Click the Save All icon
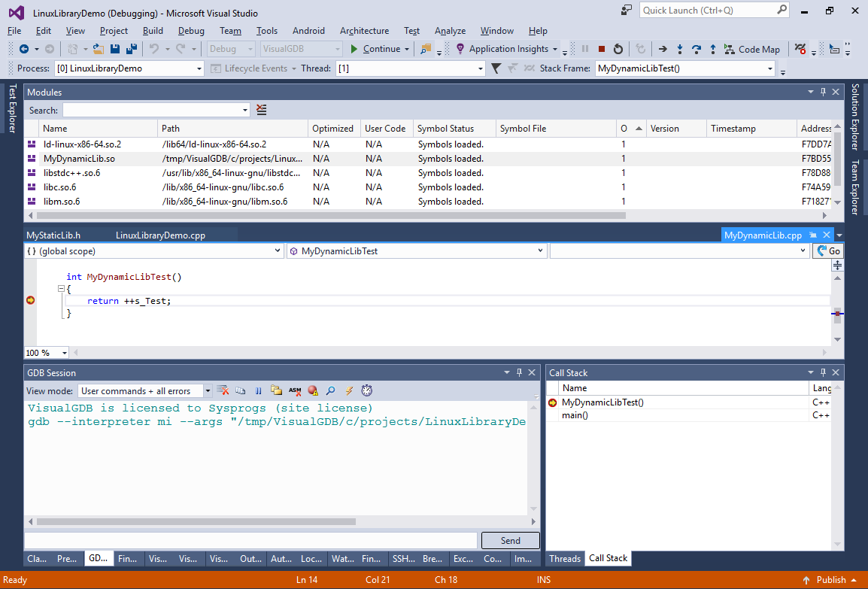Viewport: 868px width, 589px height. tap(131, 49)
